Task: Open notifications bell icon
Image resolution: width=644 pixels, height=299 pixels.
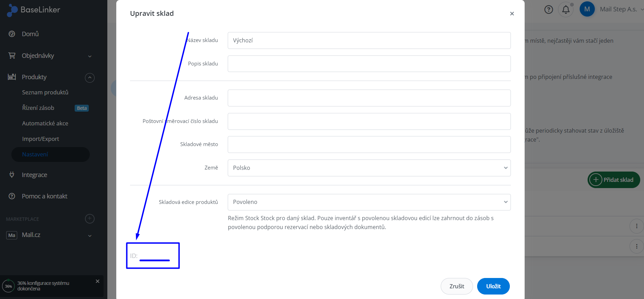Action: pyautogui.click(x=566, y=10)
